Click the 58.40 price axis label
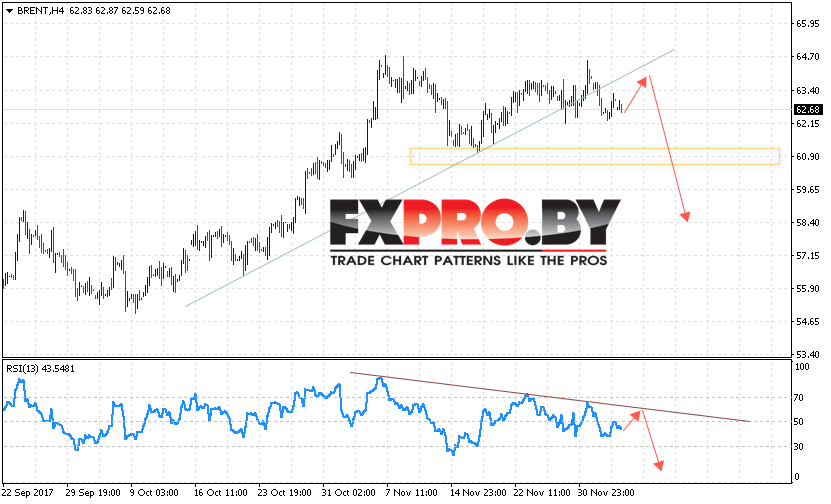 (x=808, y=223)
